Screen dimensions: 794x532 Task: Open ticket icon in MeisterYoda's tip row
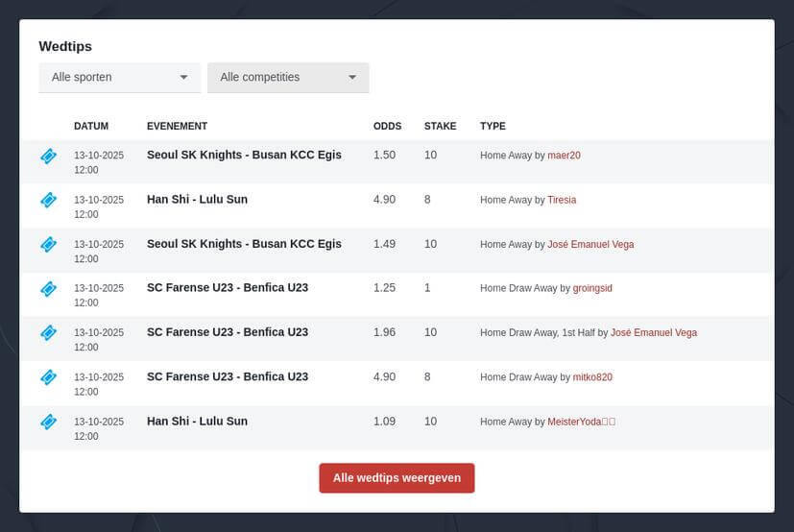[x=49, y=421]
